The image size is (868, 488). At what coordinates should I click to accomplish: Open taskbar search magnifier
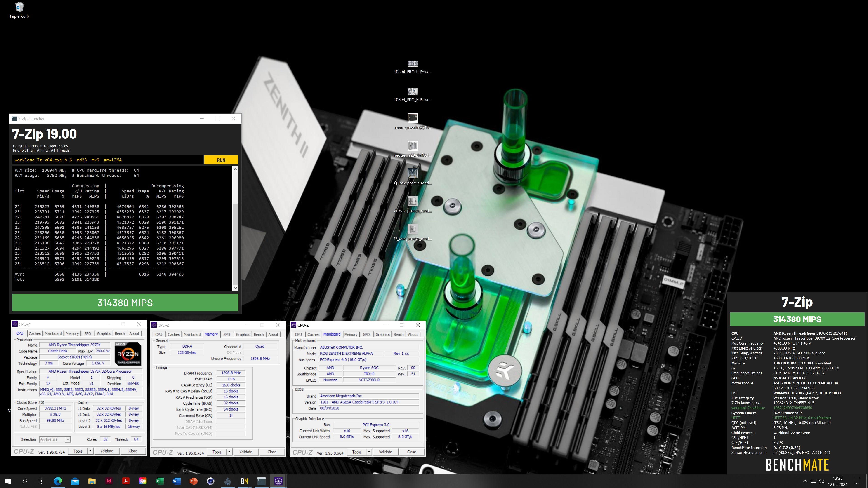pyautogui.click(x=24, y=481)
